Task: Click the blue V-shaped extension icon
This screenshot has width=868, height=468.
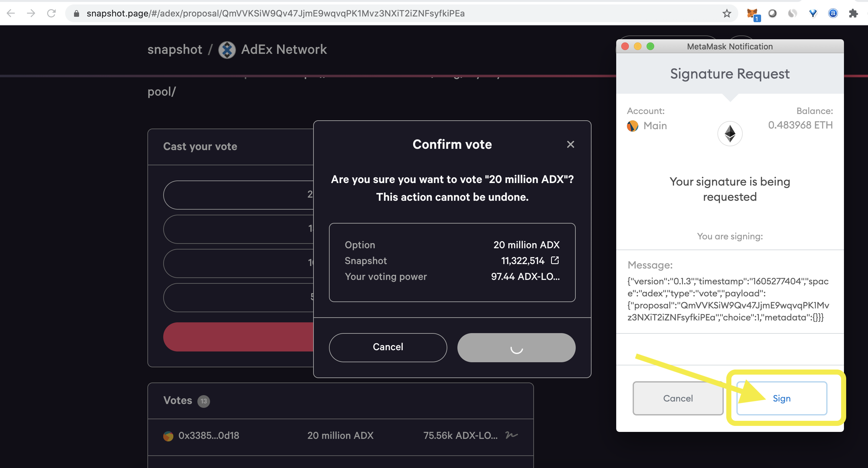Action: point(813,13)
